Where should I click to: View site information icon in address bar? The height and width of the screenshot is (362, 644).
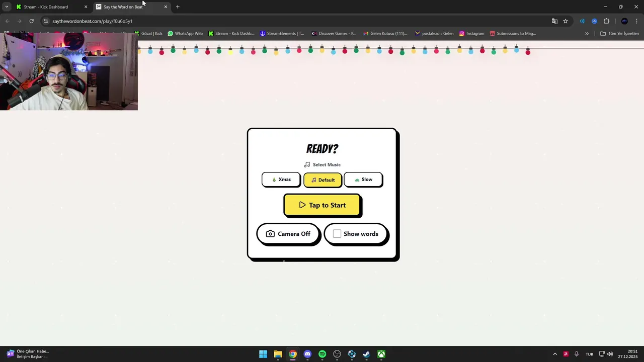coord(46,21)
